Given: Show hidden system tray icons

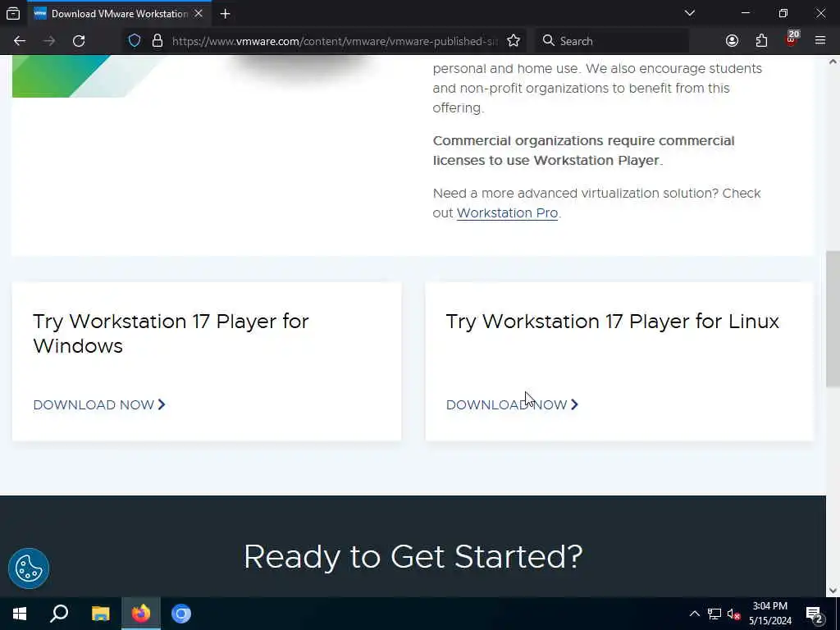Looking at the screenshot, I should pos(694,614).
